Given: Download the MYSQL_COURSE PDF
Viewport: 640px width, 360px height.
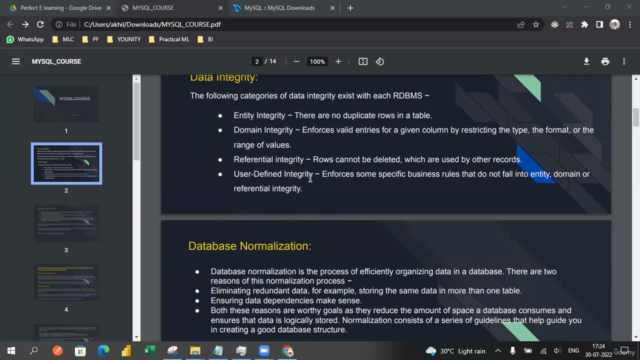Looking at the screenshot, I should coord(586,62).
